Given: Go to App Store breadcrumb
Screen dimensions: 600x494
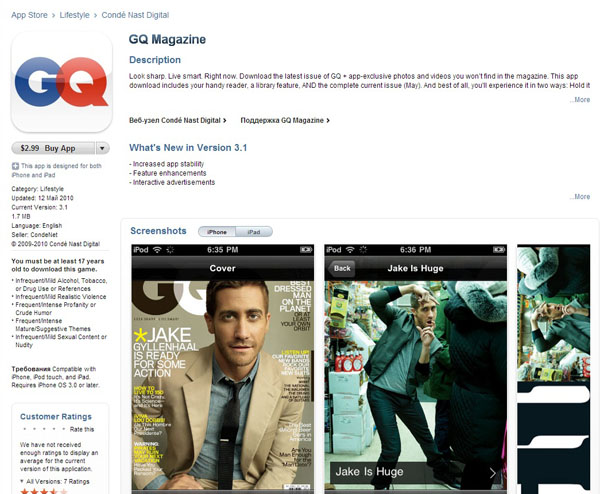Looking at the screenshot, I should pyautogui.click(x=29, y=15).
